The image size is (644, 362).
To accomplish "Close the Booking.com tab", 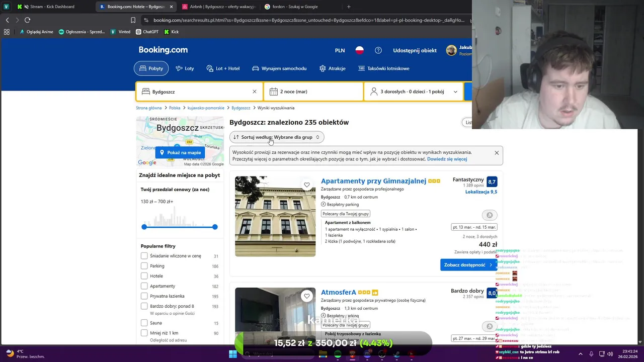I will tap(171, 7).
